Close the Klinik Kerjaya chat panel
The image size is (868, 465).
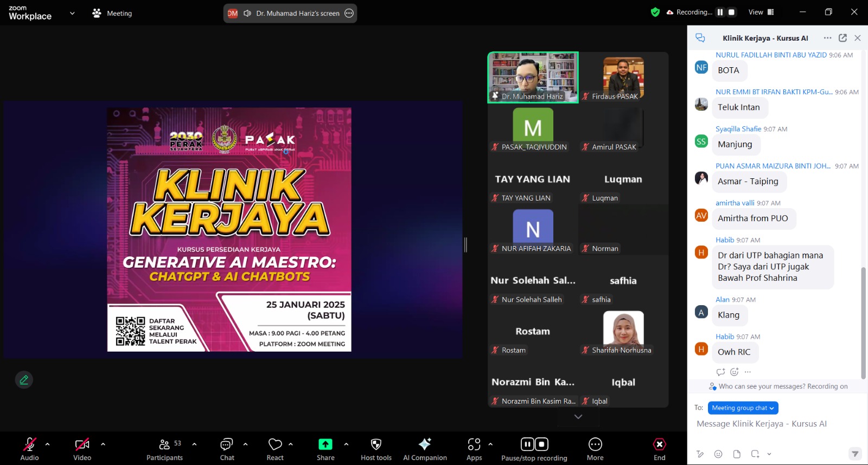857,38
